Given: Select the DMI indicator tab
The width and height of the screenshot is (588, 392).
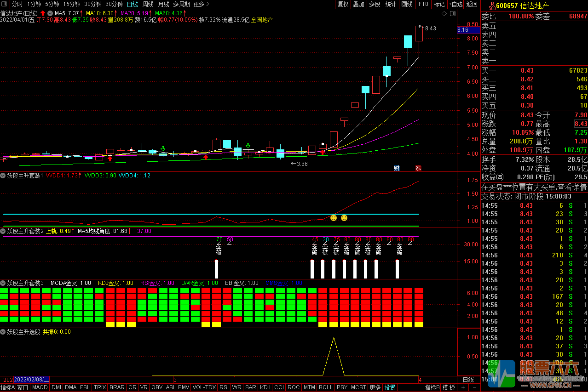Looking at the screenshot, I should [56, 387].
